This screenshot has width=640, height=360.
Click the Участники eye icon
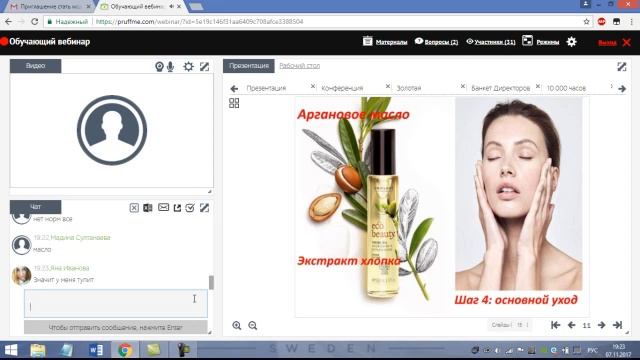tap(470, 41)
